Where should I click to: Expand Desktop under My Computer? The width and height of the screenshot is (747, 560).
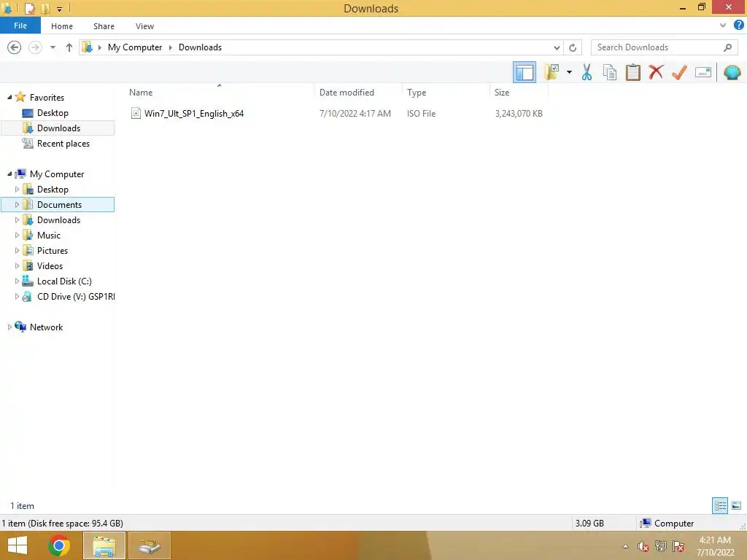point(18,189)
